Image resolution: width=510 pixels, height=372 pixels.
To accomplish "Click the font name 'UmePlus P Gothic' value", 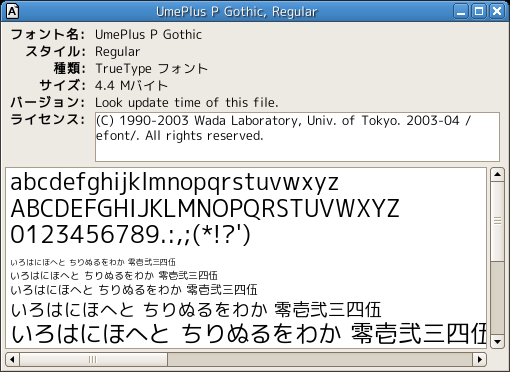I will click(148, 35).
